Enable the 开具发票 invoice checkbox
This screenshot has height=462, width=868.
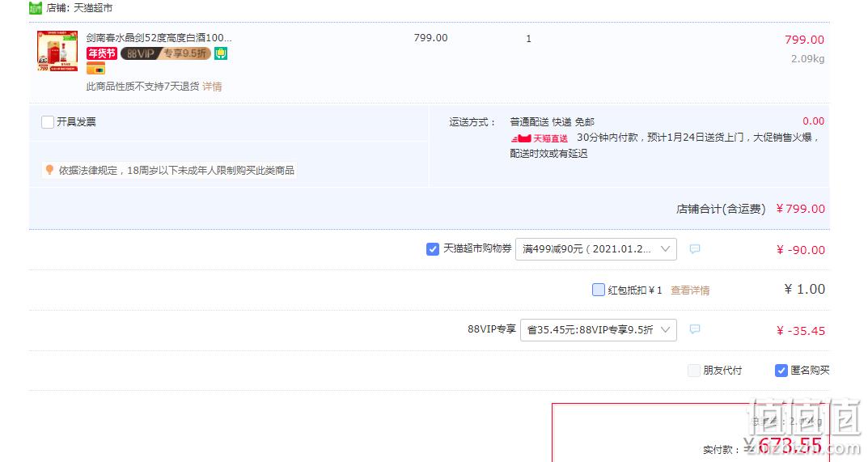48,122
